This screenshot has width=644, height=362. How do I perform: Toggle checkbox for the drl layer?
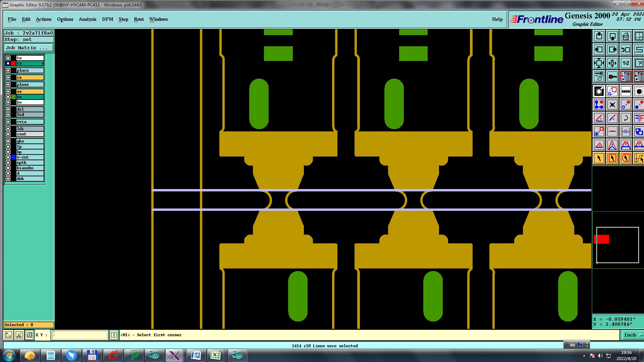click(x=8, y=109)
